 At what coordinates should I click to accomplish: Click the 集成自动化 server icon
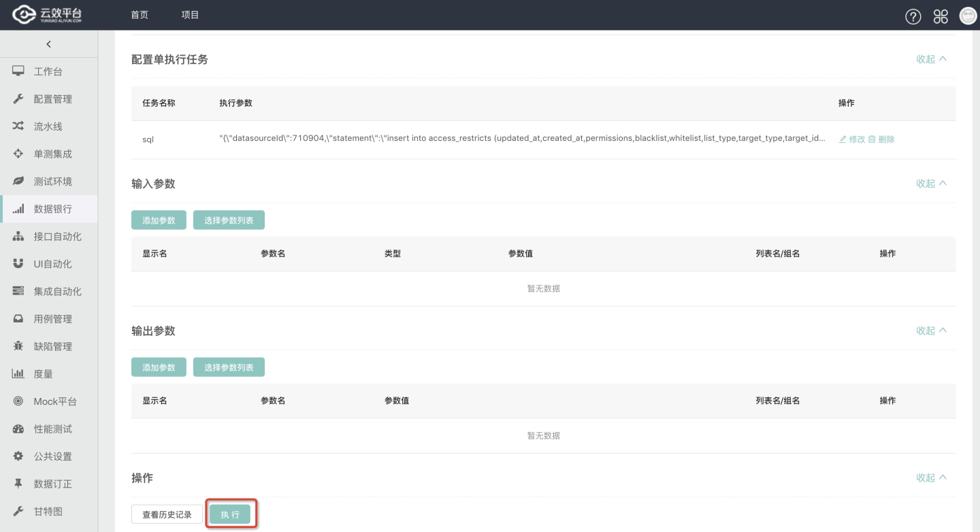(18, 291)
